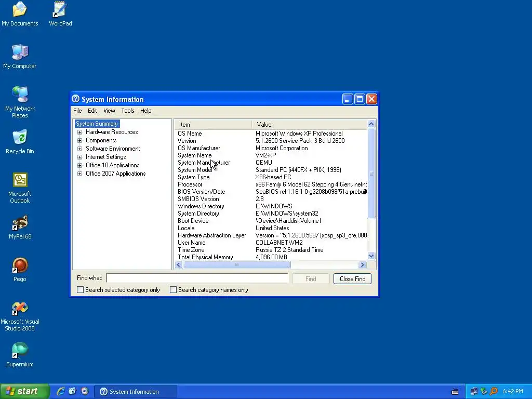Click the Find button

click(311, 278)
